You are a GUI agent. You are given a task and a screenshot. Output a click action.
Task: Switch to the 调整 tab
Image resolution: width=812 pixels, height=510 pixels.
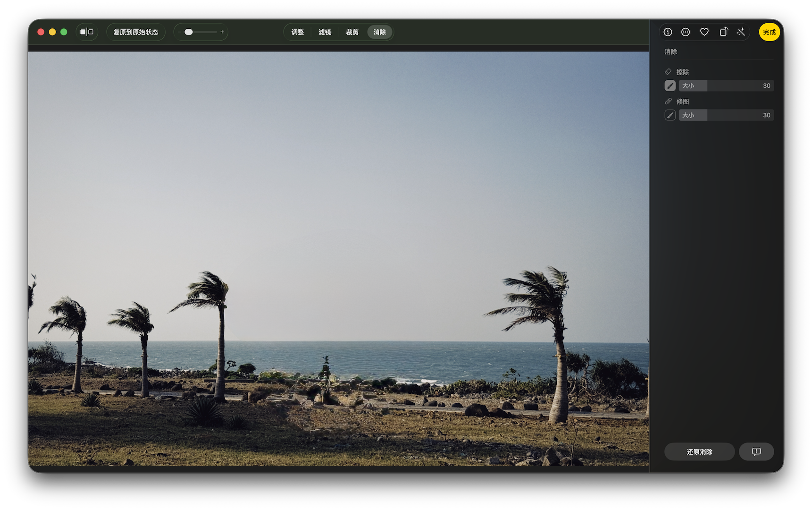pyautogui.click(x=298, y=32)
